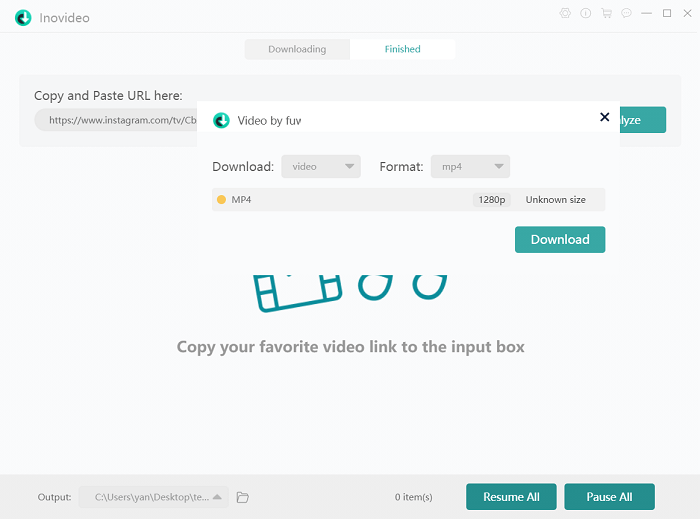Viewport: 700px width, 519px height.
Task: Click the Inovideo logo icon
Action: point(23,18)
